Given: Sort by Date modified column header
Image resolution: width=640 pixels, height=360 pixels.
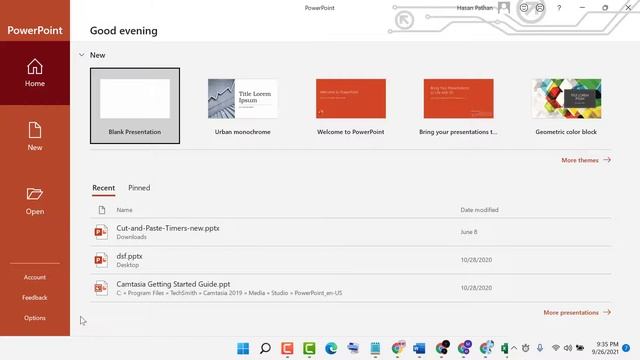Looking at the screenshot, I should click(479, 210).
